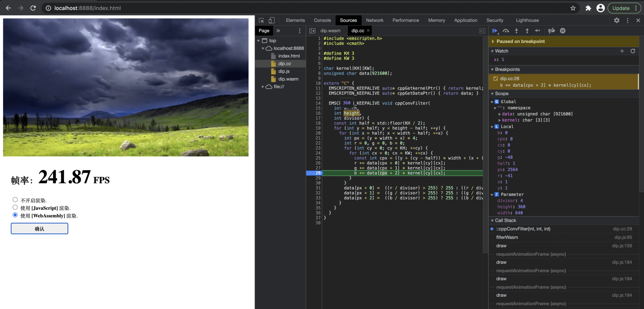Image resolution: width=644 pixels, height=309 pixels.
Task: Click the Step over function icon
Action: pyautogui.click(x=506, y=31)
